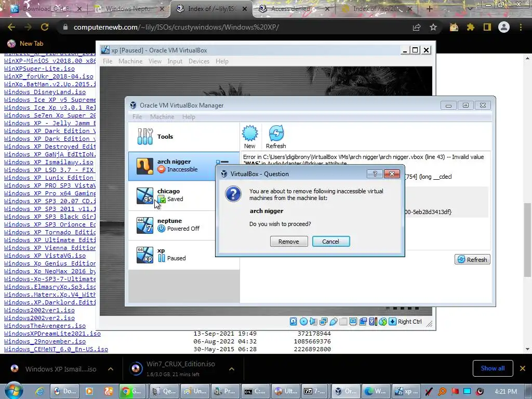Click Cancel in the question dialog
The height and width of the screenshot is (399, 532).
[x=331, y=241]
